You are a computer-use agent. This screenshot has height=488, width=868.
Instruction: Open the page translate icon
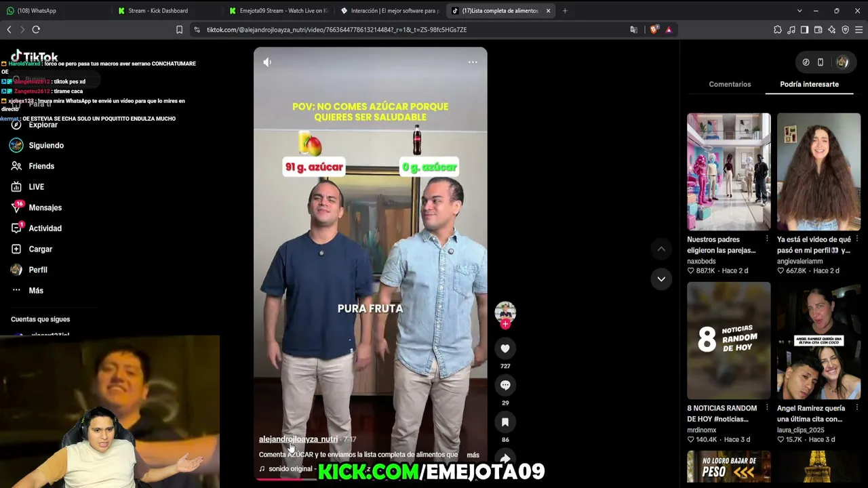pos(633,30)
